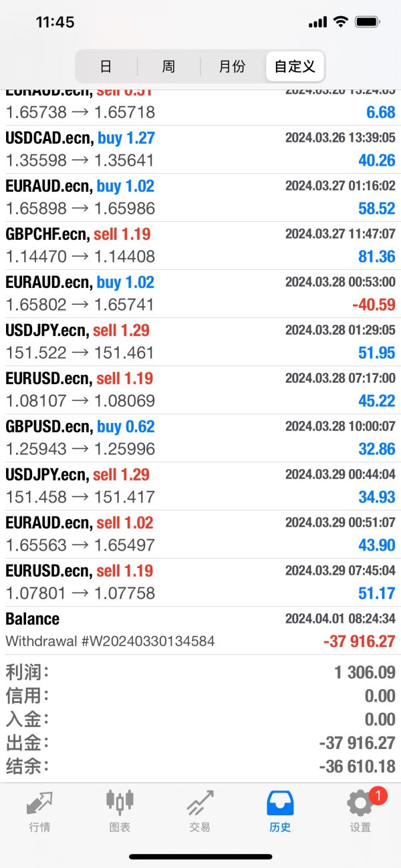This screenshot has width=401, height=868.
Task: Open the 设置 settings gear icon
Action: click(360, 804)
